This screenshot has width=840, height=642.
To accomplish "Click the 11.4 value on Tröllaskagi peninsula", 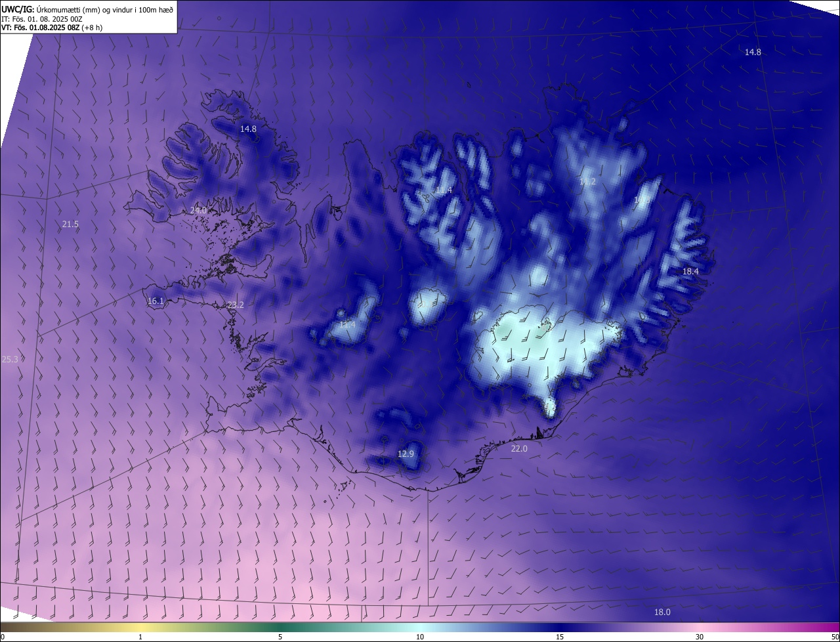I will pos(444,190).
